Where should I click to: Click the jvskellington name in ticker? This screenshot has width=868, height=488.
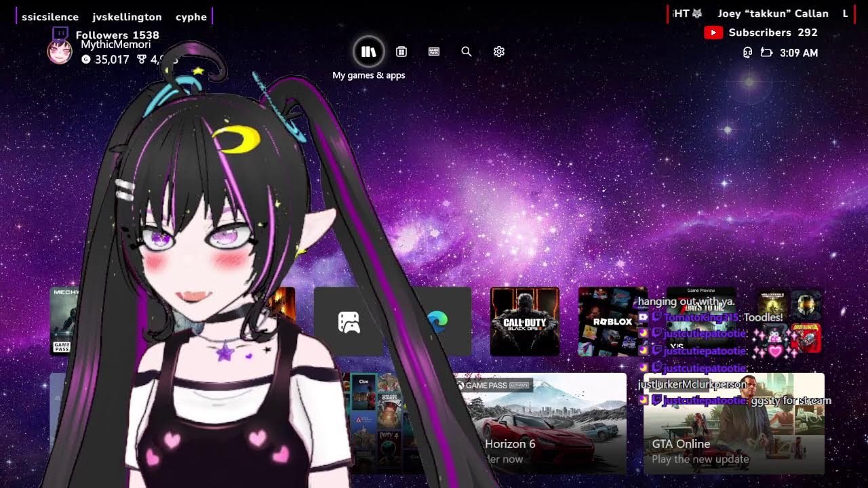pyautogui.click(x=127, y=17)
